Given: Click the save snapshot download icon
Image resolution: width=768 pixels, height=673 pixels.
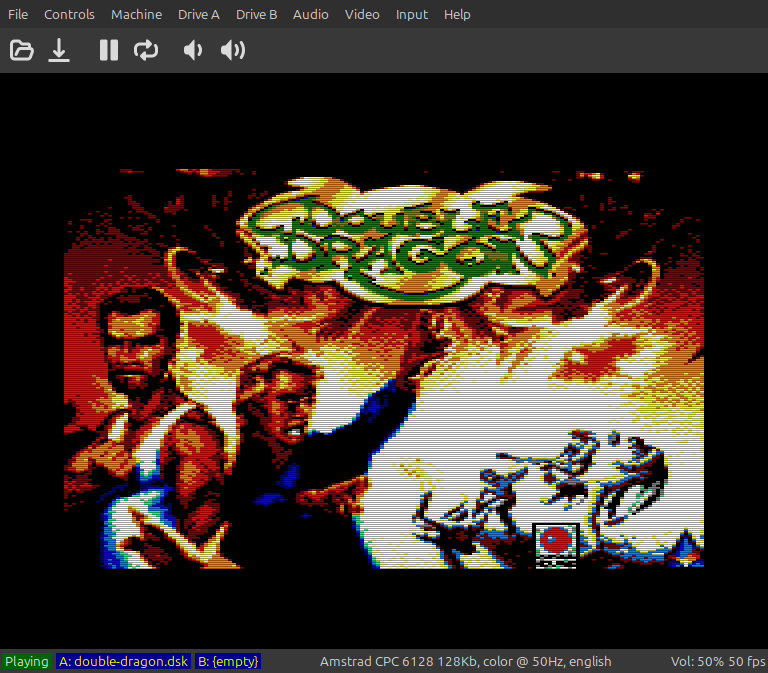Looking at the screenshot, I should click(59, 50).
